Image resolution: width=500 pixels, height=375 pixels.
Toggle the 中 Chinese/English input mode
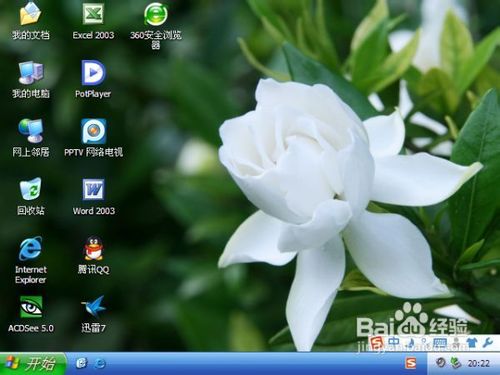pyautogui.click(x=394, y=342)
